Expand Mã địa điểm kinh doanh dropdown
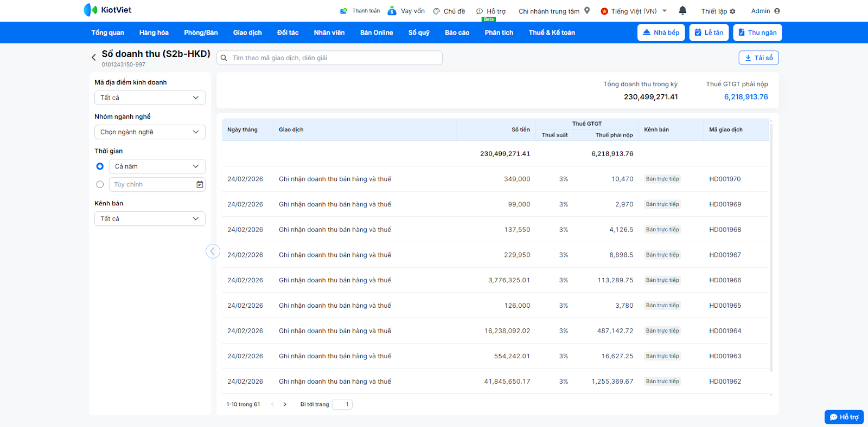Viewport: 868px width, 427px height. 150,98
